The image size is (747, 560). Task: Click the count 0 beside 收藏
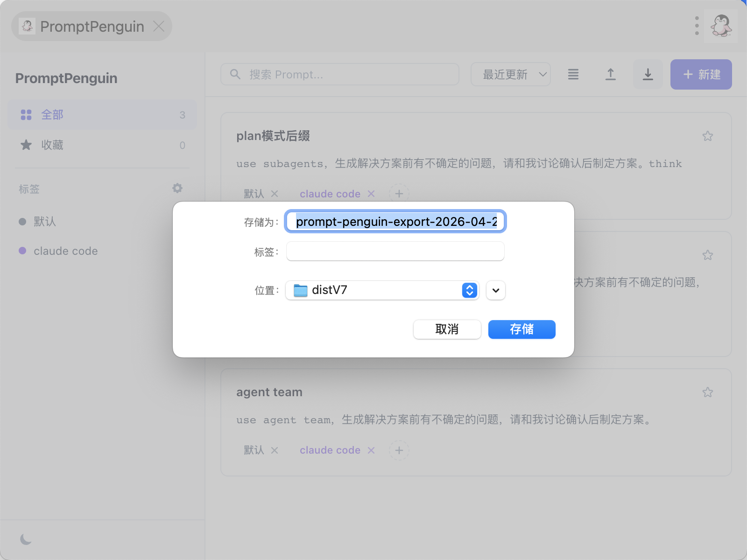[183, 145]
